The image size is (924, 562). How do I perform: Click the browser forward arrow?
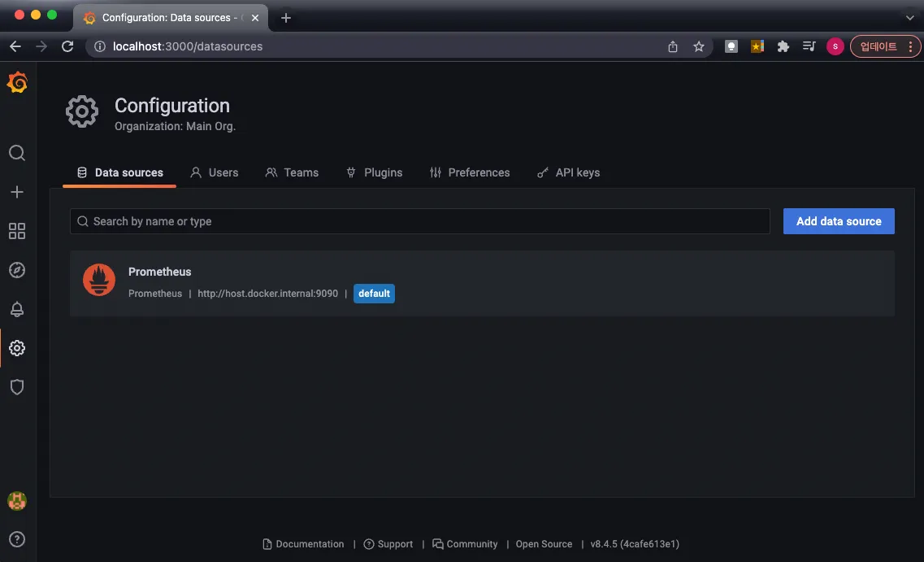pyautogui.click(x=41, y=46)
